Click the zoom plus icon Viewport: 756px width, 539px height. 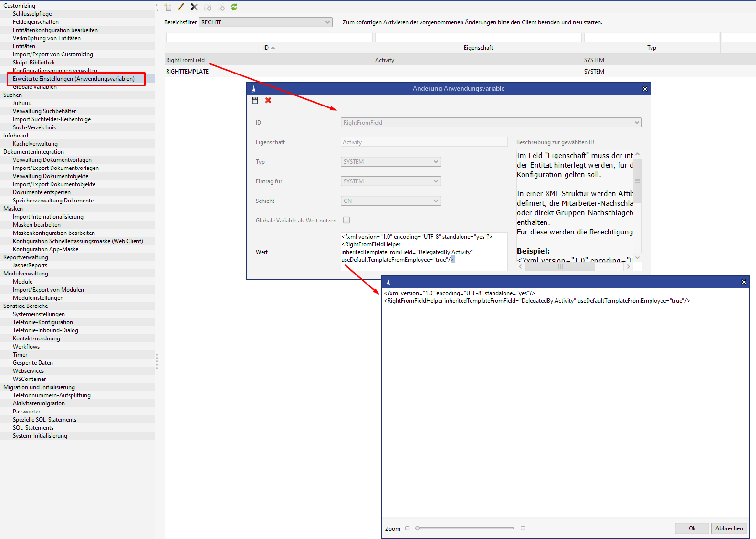[x=523, y=528]
